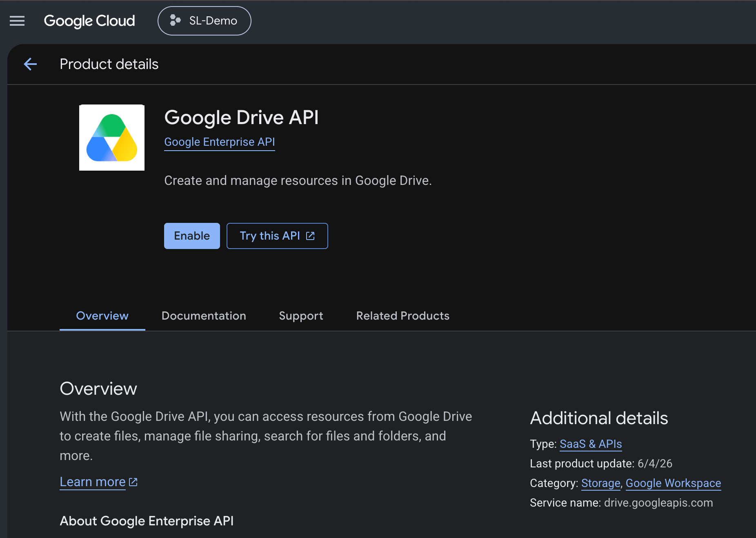Switch to the Documentation tab

pos(204,316)
